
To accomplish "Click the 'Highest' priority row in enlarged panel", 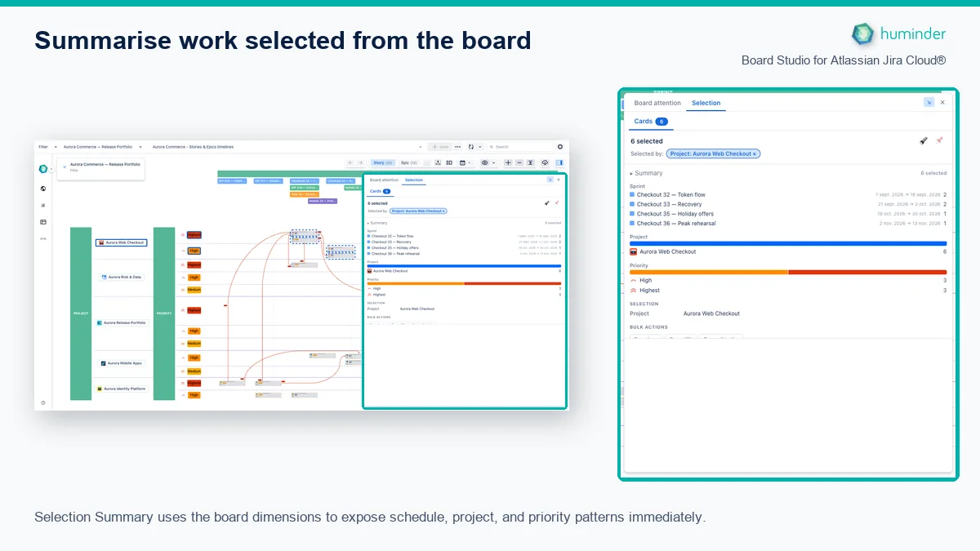I will (x=788, y=290).
